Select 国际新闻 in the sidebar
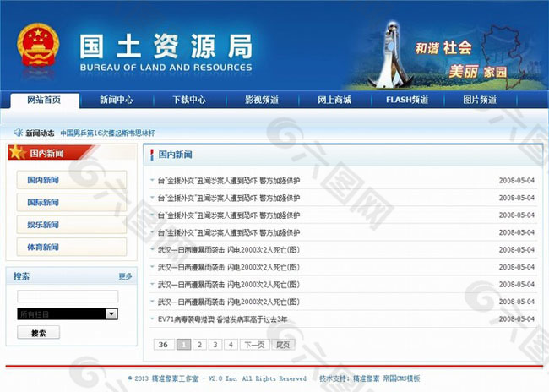Viewport: 549px width, 392px height. tap(42, 202)
